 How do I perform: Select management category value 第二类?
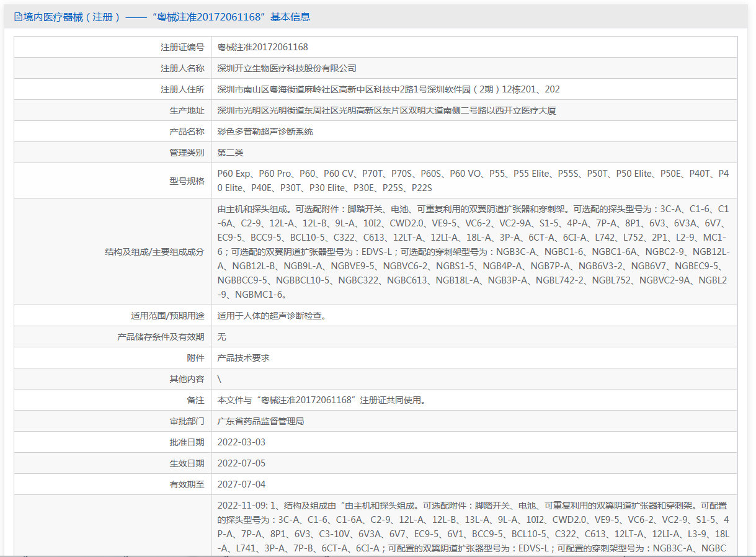click(x=231, y=153)
